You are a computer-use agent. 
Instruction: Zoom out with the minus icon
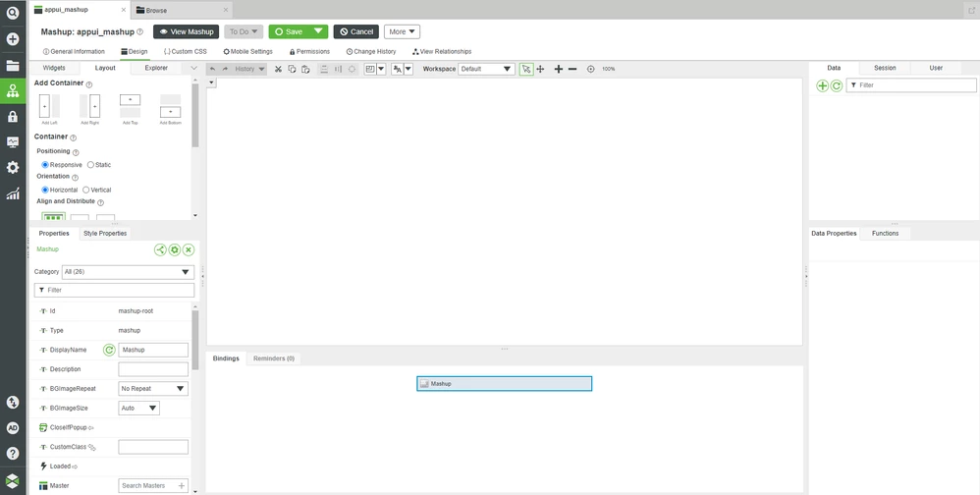[572, 69]
